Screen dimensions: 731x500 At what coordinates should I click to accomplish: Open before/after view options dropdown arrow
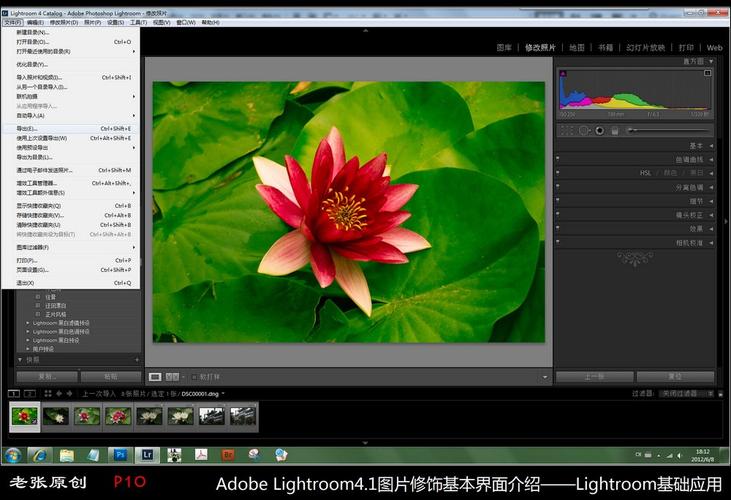click(x=183, y=377)
